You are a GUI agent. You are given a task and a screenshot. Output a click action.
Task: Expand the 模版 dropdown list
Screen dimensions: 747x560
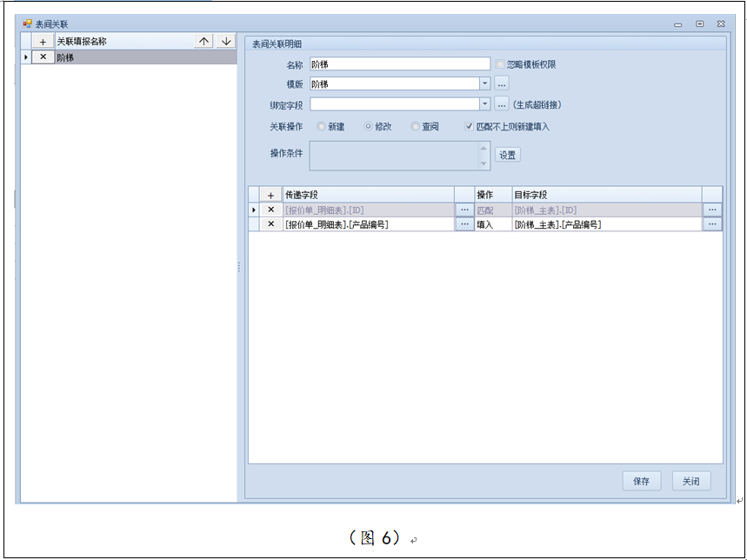[x=484, y=84]
